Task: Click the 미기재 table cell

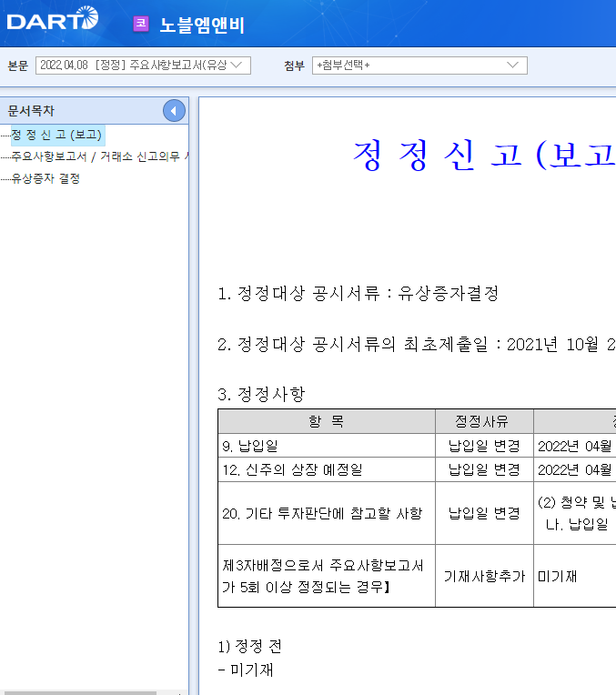Action: (x=575, y=576)
